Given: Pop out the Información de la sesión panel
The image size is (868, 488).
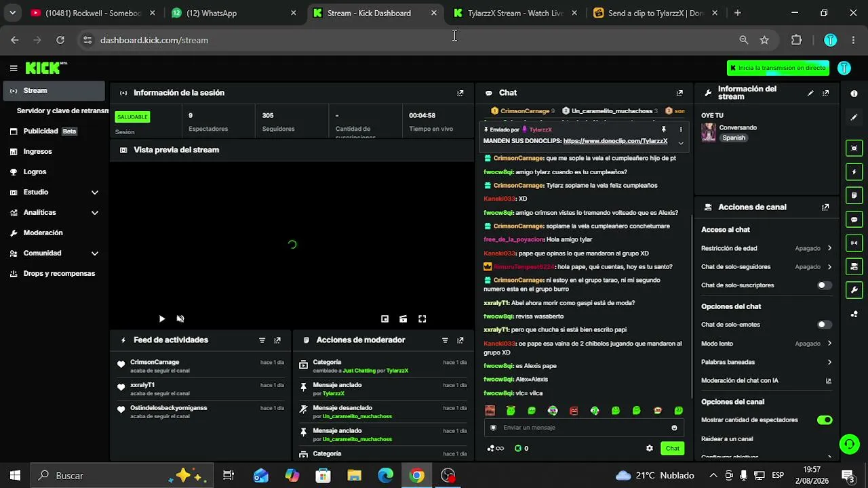Looking at the screenshot, I should (x=460, y=93).
